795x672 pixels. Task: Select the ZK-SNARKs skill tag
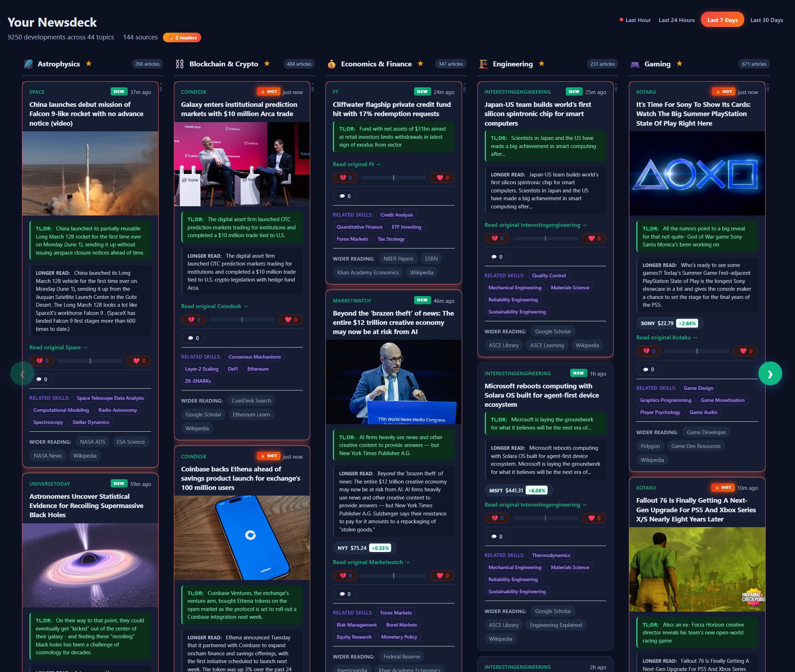pyautogui.click(x=198, y=381)
